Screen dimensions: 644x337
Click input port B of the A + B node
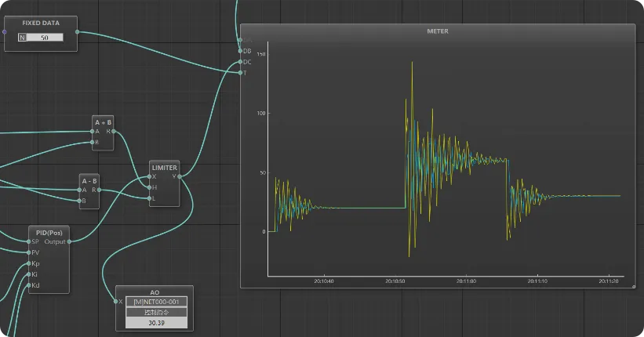(x=92, y=143)
